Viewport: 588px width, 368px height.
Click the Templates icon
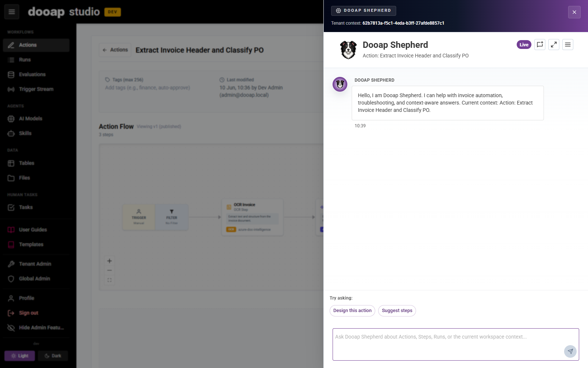[x=11, y=244]
